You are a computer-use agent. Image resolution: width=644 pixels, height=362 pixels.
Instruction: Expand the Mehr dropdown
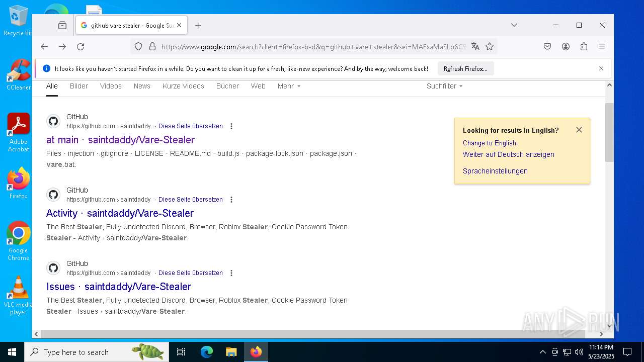click(289, 86)
